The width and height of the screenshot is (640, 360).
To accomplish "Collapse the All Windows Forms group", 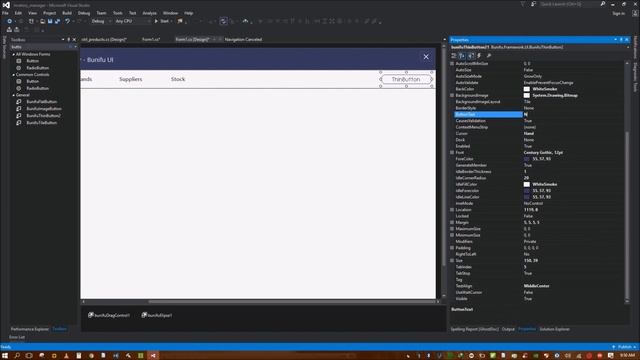I will (13, 54).
